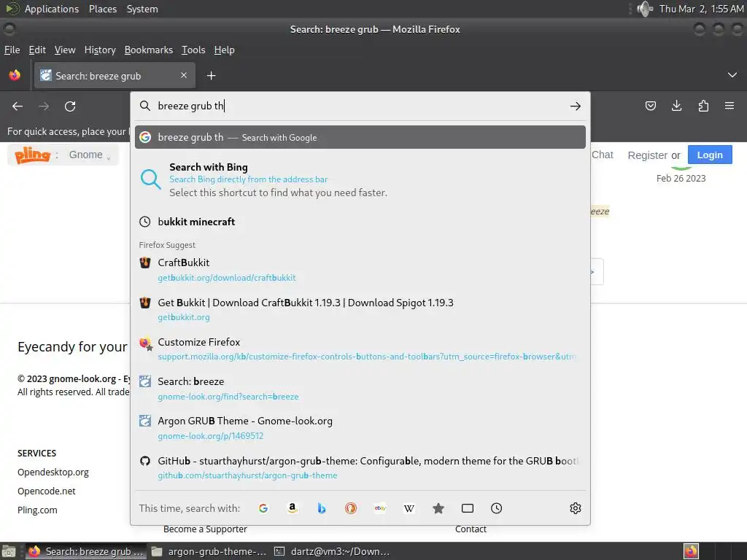Click the pling logo on the page
The height and width of the screenshot is (560, 747).
(32, 155)
